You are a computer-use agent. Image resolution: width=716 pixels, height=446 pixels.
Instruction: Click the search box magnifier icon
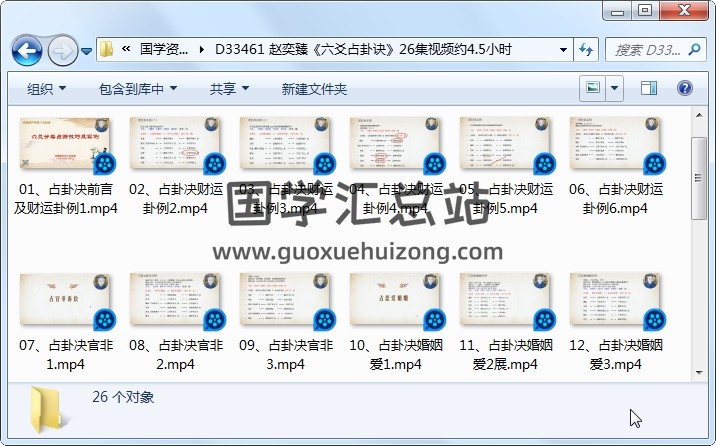[699, 49]
